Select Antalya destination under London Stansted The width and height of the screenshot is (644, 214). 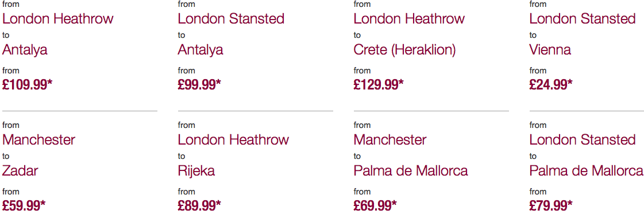click(x=200, y=50)
